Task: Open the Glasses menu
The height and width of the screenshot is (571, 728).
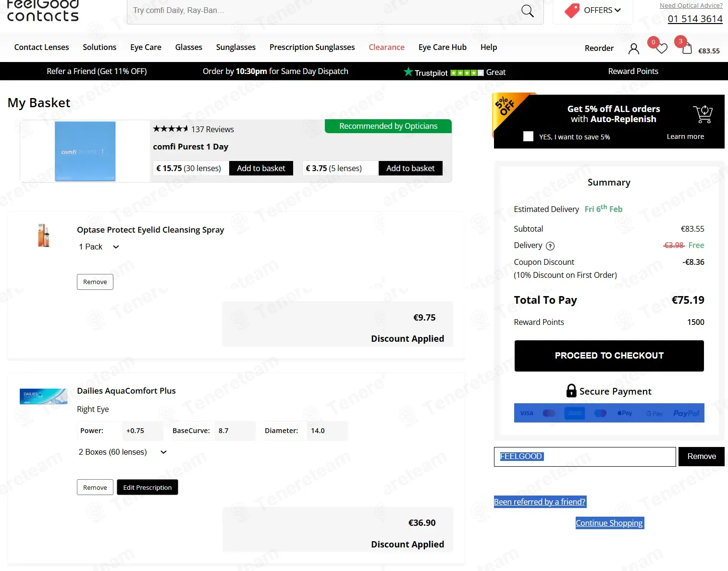Action: [x=189, y=47]
